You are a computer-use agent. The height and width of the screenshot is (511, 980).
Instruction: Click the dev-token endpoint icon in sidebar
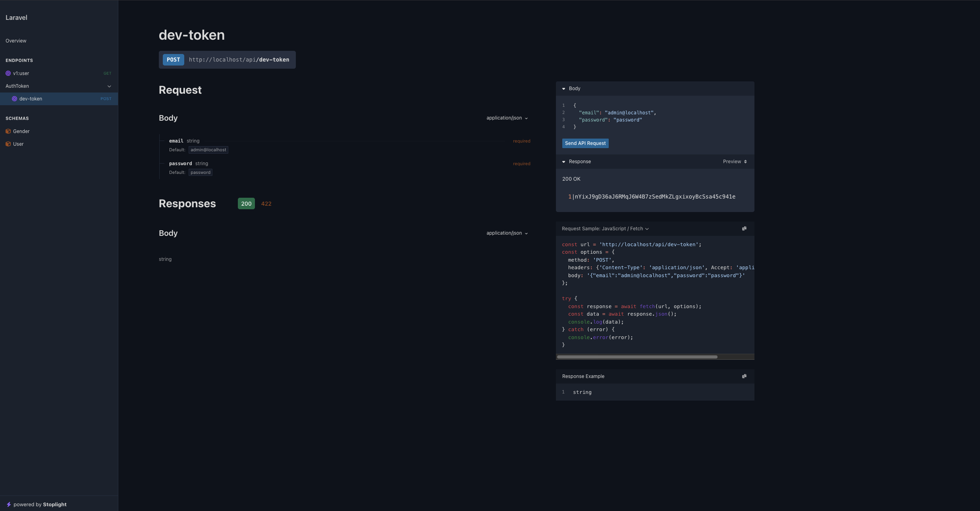[x=14, y=99]
